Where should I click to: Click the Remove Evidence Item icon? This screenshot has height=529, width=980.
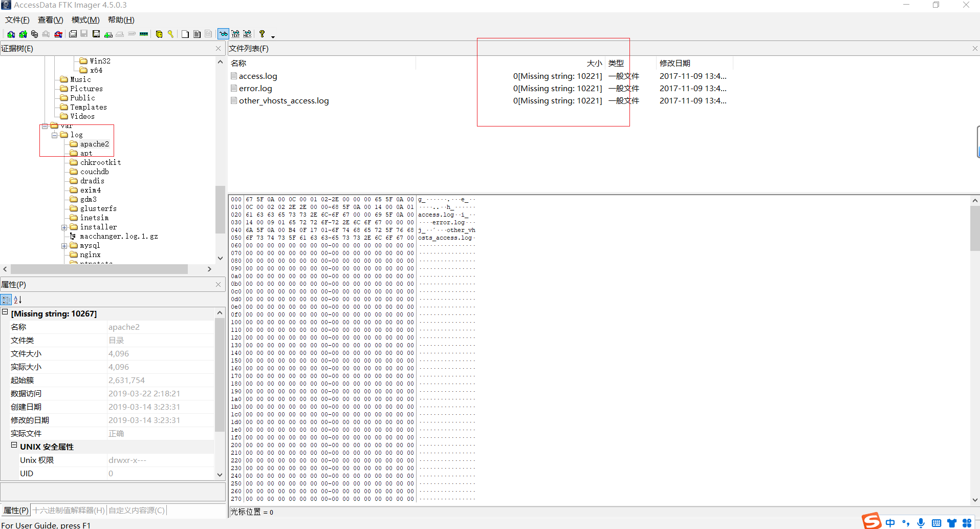pos(46,34)
